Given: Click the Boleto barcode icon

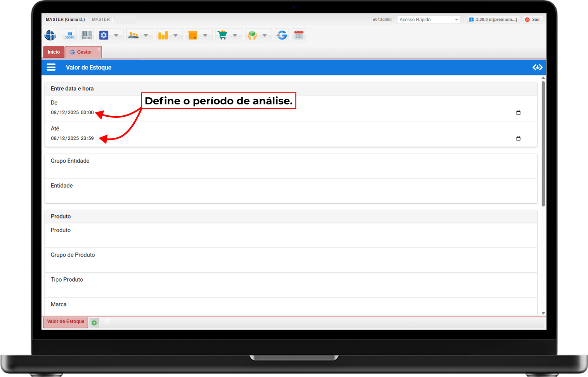Looking at the screenshot, I should coord(86,35).
